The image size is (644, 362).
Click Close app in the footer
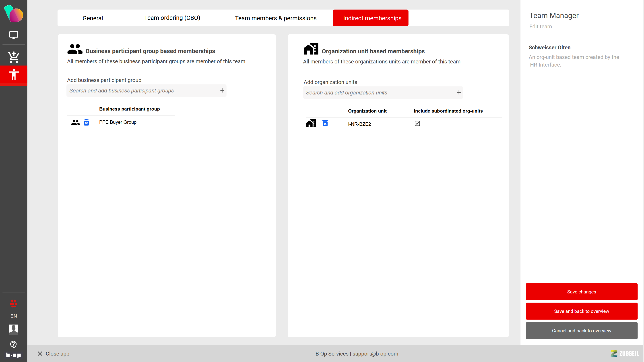(x=53, y=354)
